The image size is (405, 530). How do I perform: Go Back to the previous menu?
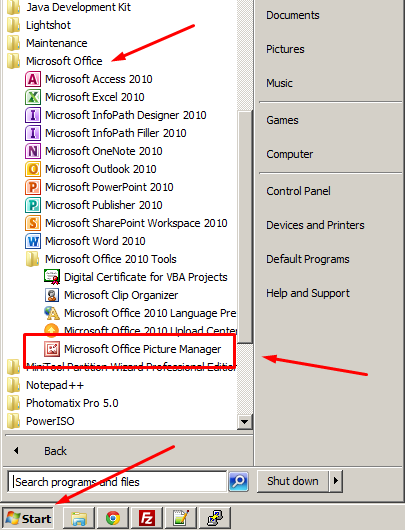55,451
